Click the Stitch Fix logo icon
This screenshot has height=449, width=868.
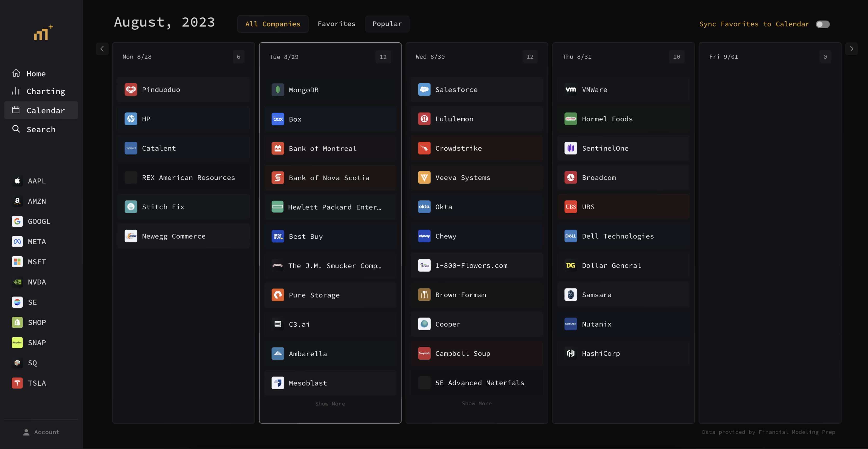(131, 207)
